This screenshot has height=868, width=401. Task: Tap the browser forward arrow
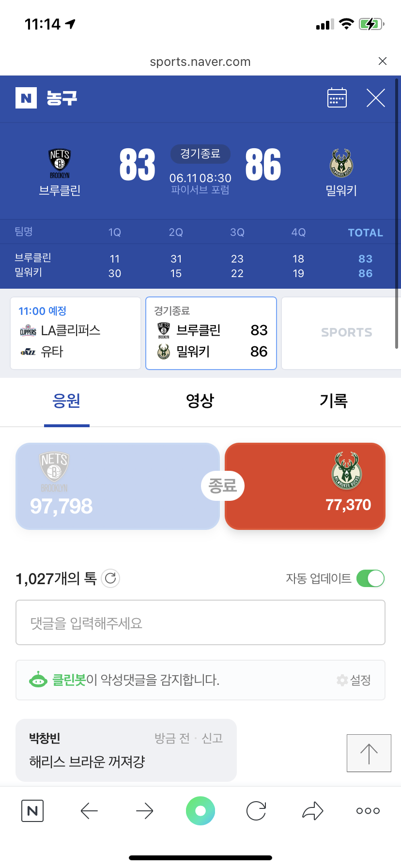pyautogui.click(x=144, y=811)
